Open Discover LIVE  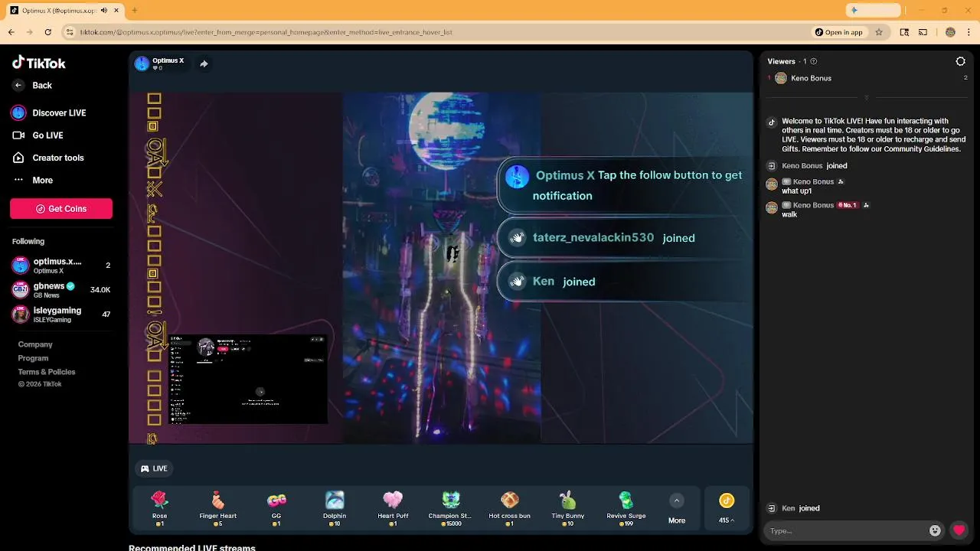49,112
